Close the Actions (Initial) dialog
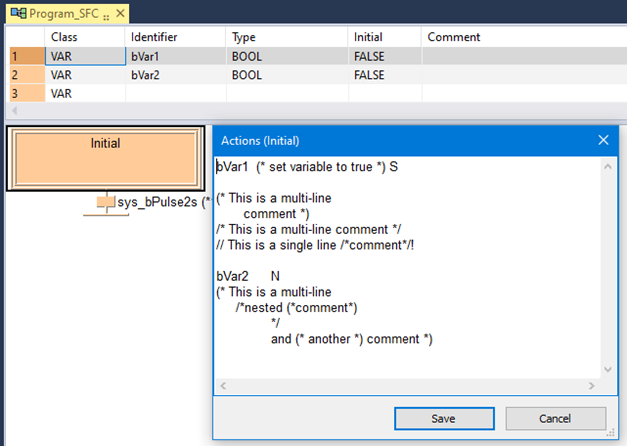 [603, 141]
